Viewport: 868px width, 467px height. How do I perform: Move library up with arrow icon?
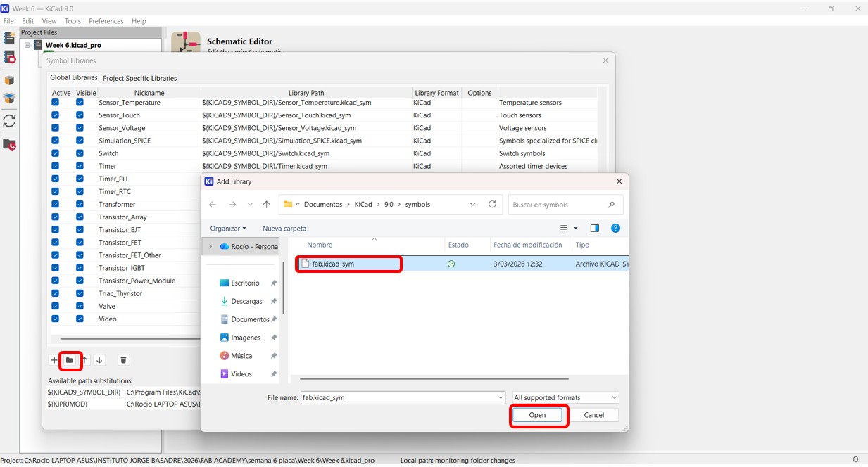click(84, 360)
